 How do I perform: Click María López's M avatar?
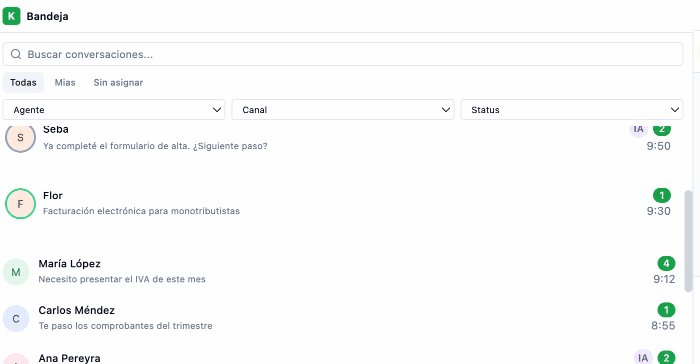(16, 272)
